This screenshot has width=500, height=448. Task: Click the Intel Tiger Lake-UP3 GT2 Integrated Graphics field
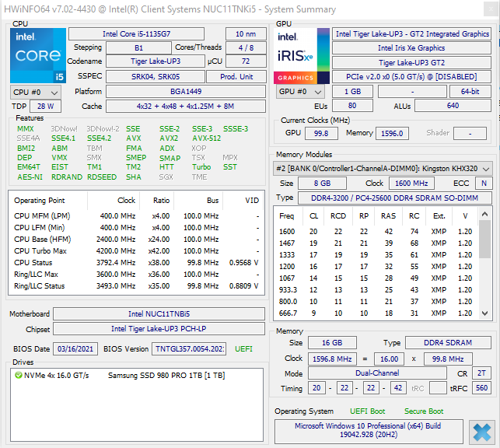tap(411, 33)
